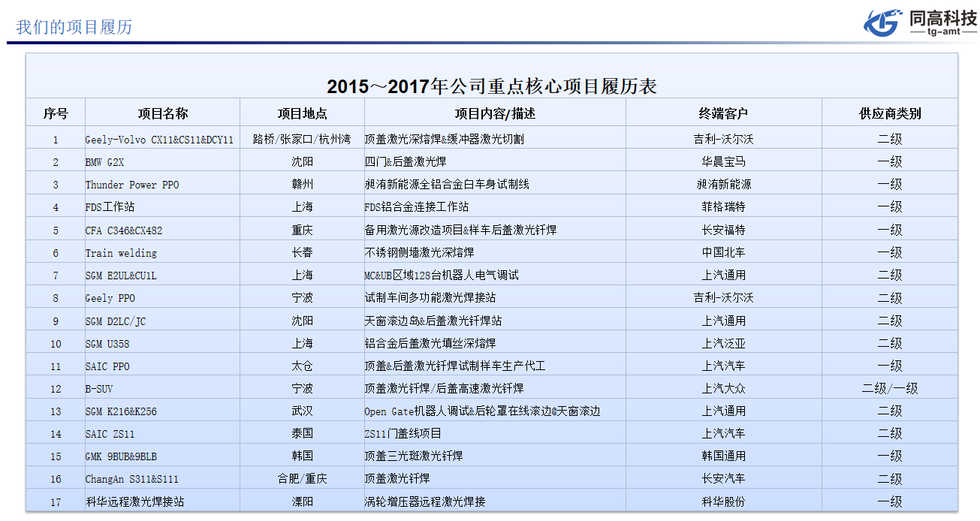The image size is (980, 521).
Task: Click location cell 长春
Action: (x=303, y=253)
